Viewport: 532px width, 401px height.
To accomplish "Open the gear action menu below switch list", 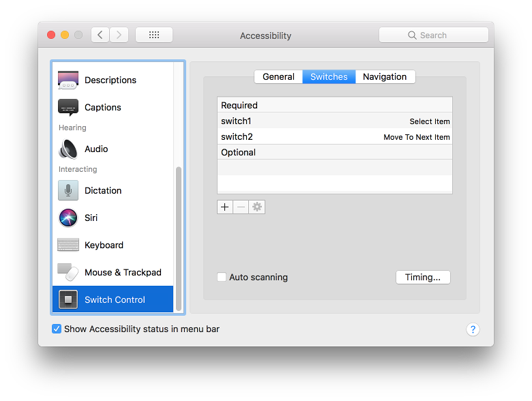I will pyautogui.click(x=257, y=207).
